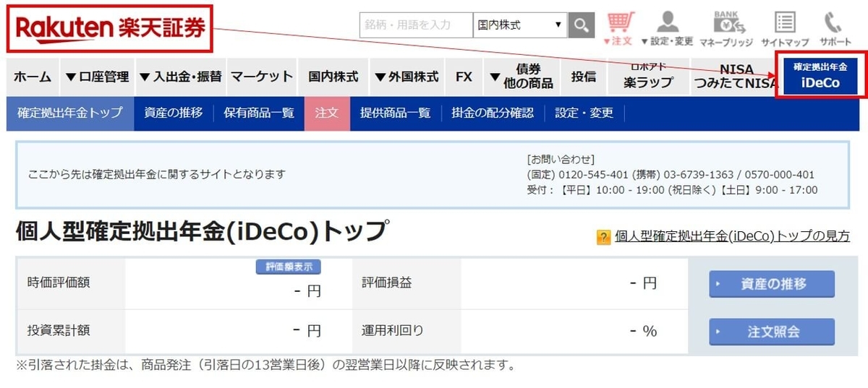Focus the 銘柄・用語を入力 search field

tap(416, 25)
